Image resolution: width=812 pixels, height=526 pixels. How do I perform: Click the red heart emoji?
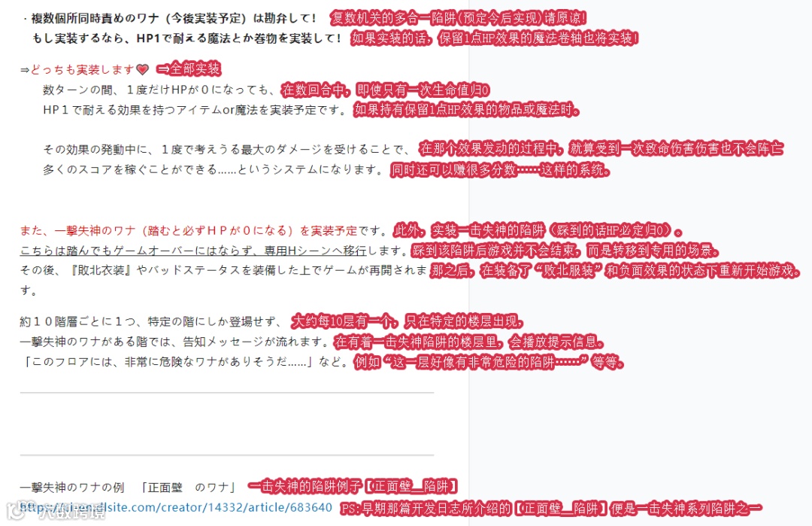(x=142, y=69)
